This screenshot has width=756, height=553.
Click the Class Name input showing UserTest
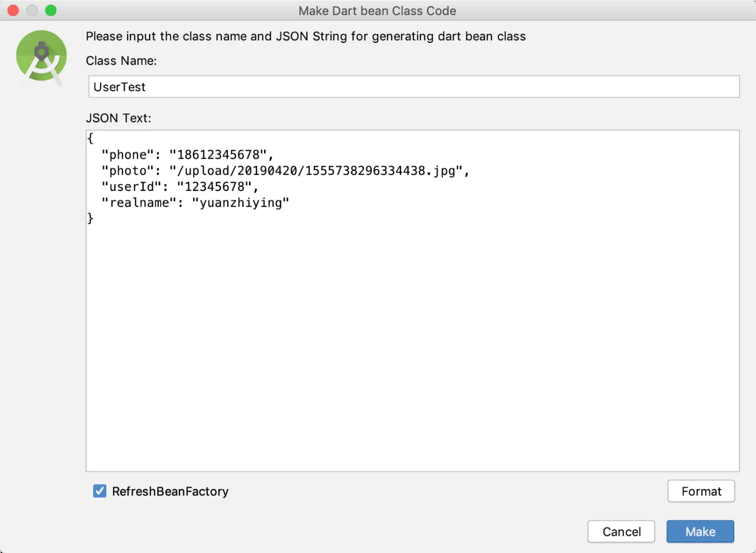tap(413, 86)
